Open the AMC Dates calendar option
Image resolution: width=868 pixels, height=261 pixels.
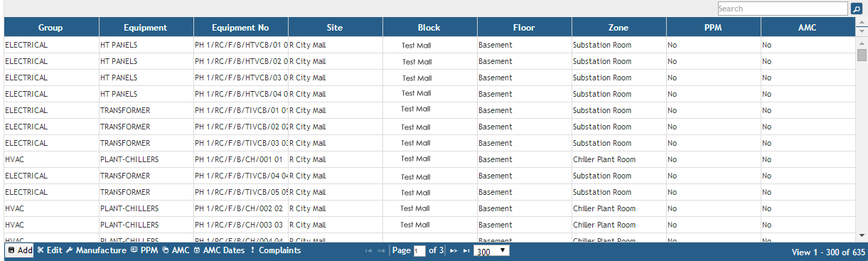tap(219, 250)
